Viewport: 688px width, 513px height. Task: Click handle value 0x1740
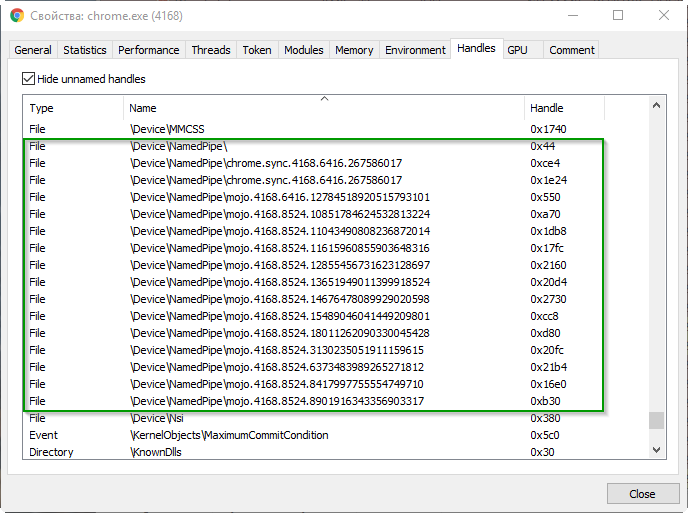tap(548, 129)
